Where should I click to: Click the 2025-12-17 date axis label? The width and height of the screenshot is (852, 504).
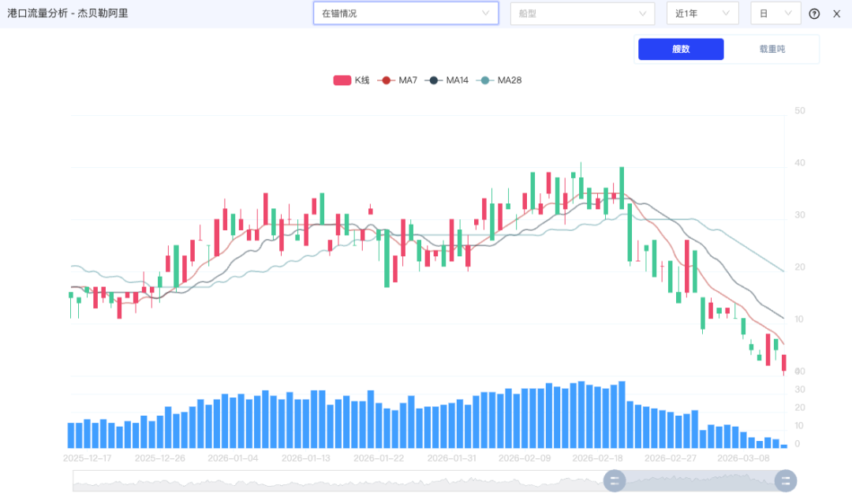click(88, 457)
